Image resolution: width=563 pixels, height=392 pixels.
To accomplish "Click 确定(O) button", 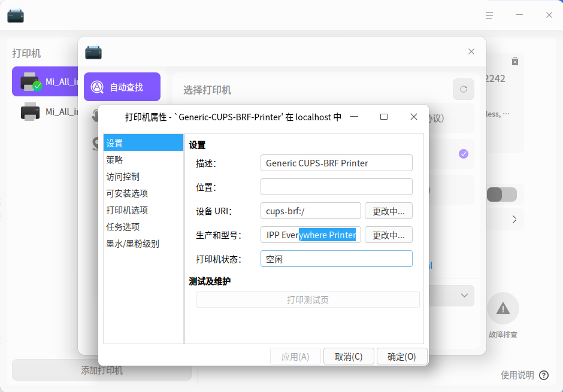I will [402, 357].
